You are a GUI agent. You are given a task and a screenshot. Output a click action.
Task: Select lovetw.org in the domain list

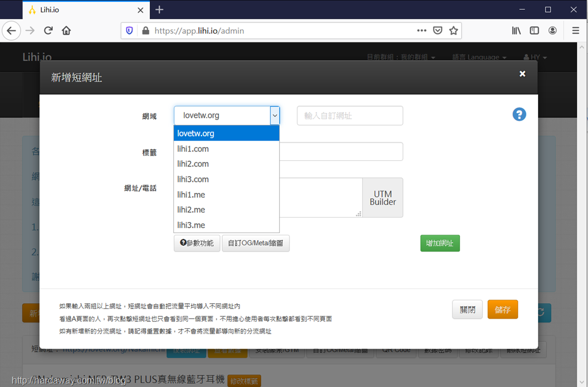(226, 134)
